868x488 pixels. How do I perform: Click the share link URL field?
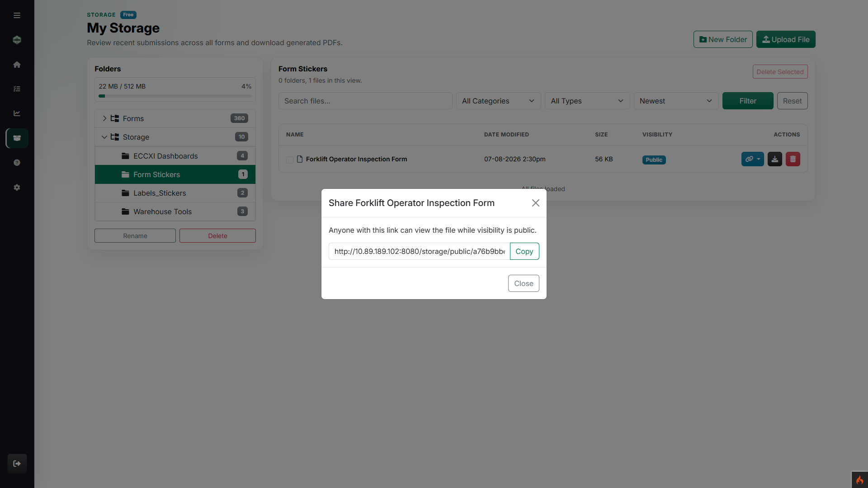point(419,251)
